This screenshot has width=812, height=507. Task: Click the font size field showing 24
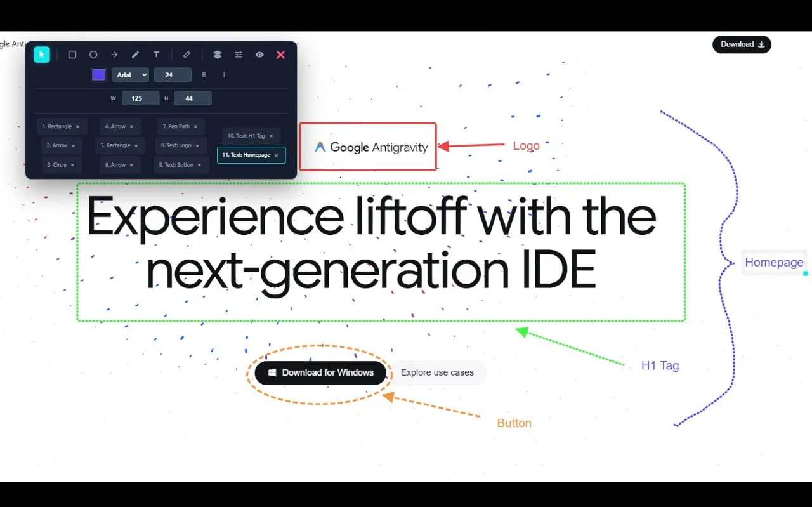pos(172,75)
